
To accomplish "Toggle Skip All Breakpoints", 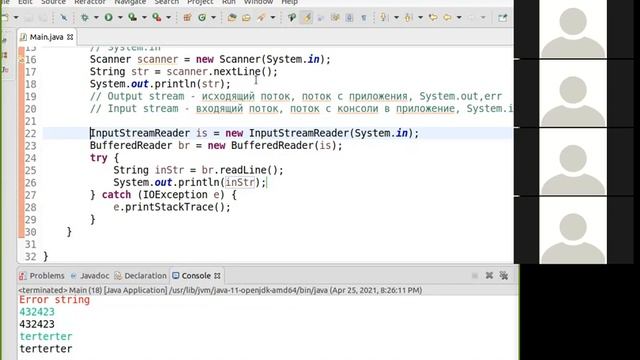I will coord(64,18).
